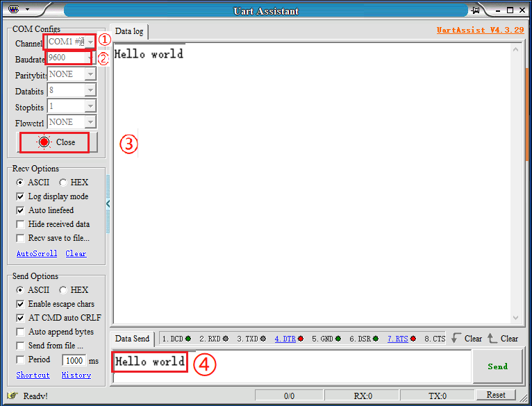Click the DSR green signal indicator
This screenshot has width=532, height=406.
point(376,339)
